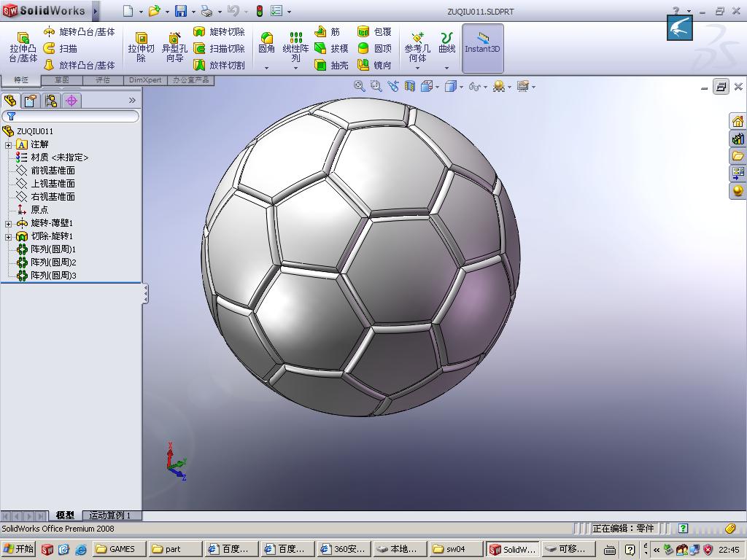Select the Dome (圆顶) tool

(x=374, y=48)
